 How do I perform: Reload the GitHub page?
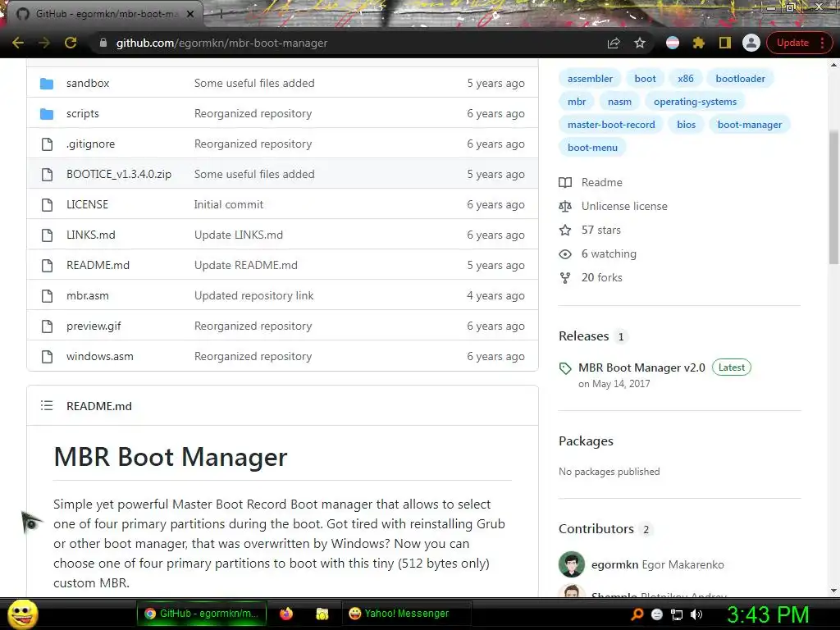click(71, 43)
